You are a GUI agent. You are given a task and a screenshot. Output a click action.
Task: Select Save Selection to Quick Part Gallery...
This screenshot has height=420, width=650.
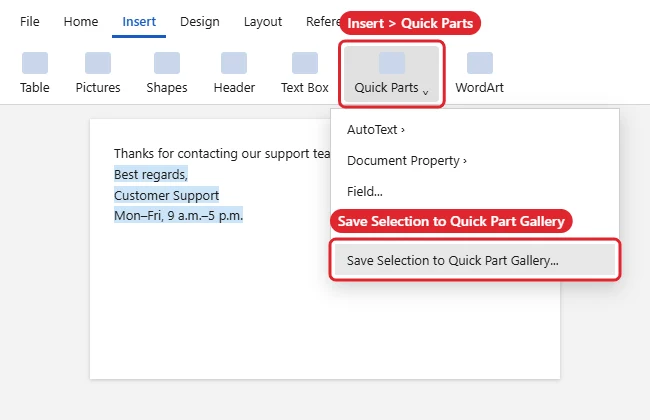[475, 260]
